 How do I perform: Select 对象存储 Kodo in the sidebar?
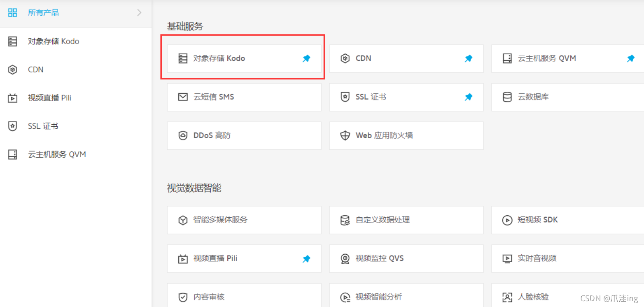pos(76,41)
